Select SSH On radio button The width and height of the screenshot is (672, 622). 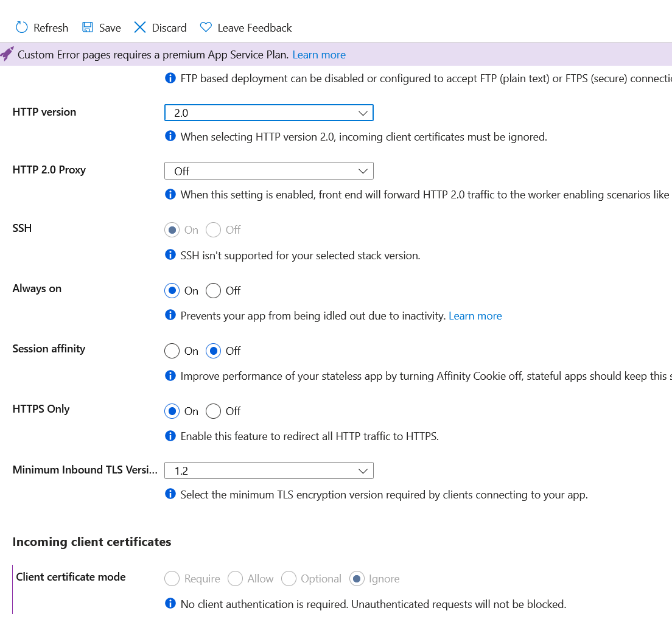coord(172,230)
